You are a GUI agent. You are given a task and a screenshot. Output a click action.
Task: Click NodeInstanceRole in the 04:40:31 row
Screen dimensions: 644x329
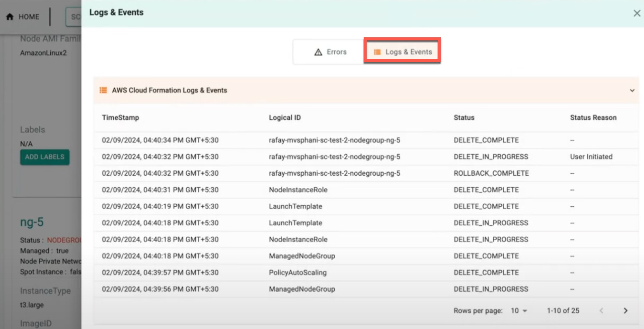(298, 190)
